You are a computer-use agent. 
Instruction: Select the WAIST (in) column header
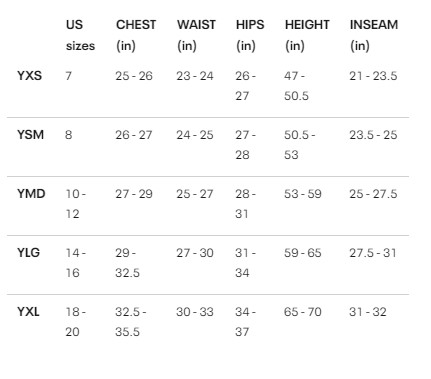point(196,35)
